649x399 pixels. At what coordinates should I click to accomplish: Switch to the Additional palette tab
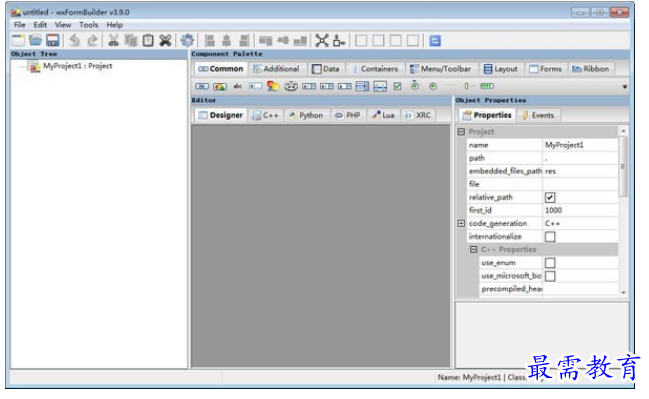click(x=276, y=69)
